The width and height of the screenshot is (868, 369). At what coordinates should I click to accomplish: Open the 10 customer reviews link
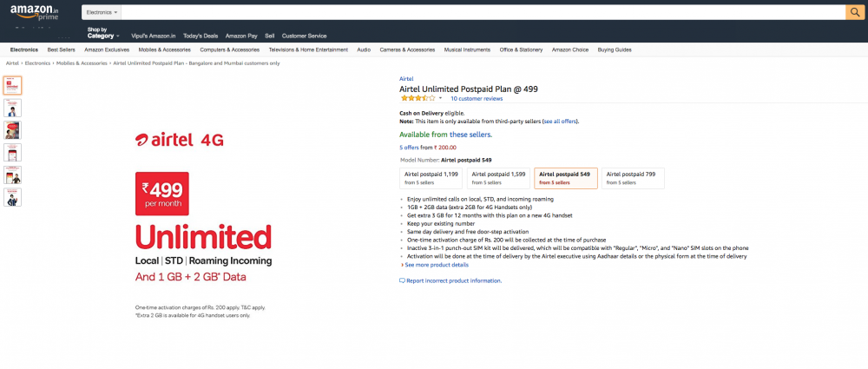point(477,99)
